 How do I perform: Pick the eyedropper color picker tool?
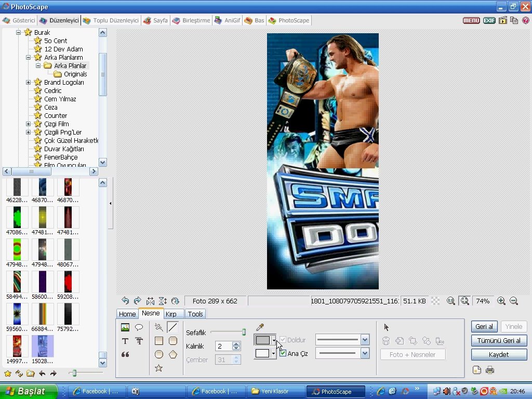click(260, 327)
